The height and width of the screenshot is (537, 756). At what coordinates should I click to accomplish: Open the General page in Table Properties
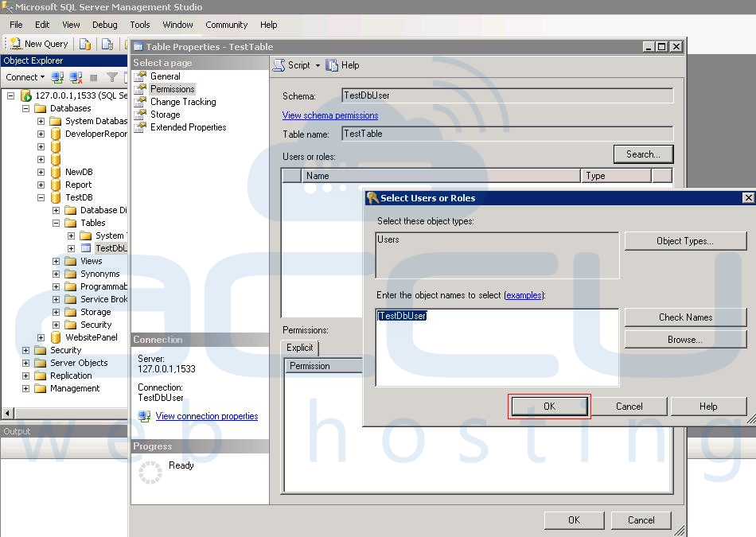[x=166, y=76]
